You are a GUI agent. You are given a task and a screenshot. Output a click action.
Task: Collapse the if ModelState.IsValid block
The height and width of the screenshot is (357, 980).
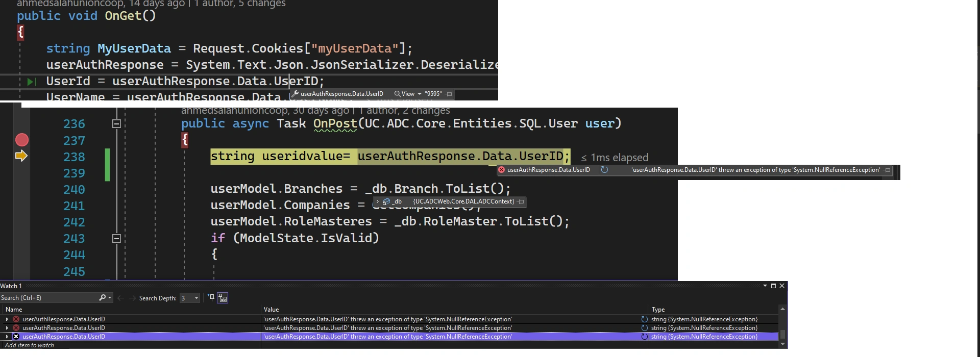[x=116, y=238]
